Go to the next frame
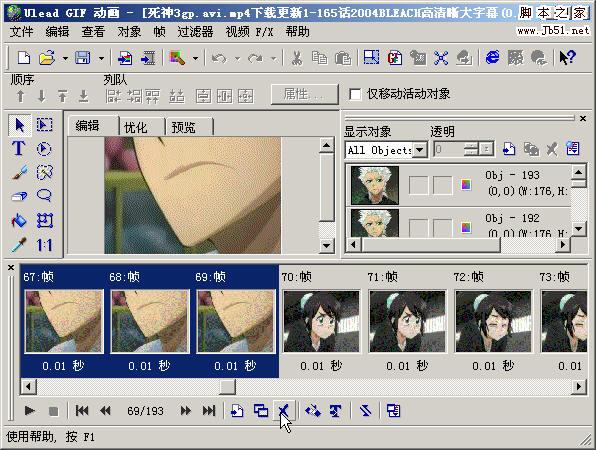 [186, 411]
